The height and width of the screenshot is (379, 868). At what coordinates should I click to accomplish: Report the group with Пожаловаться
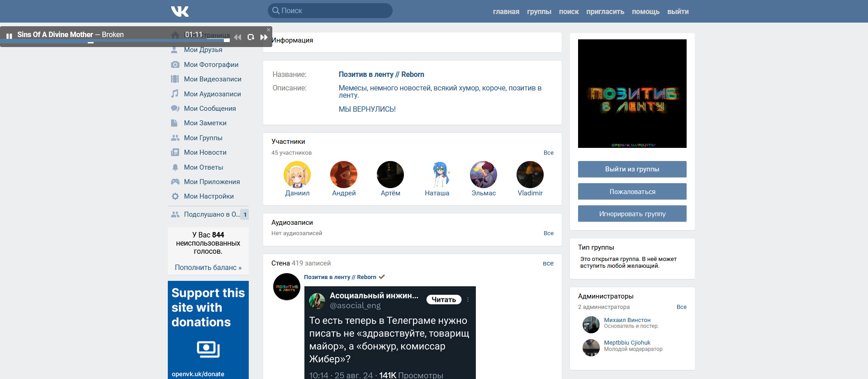pos(632,192)
